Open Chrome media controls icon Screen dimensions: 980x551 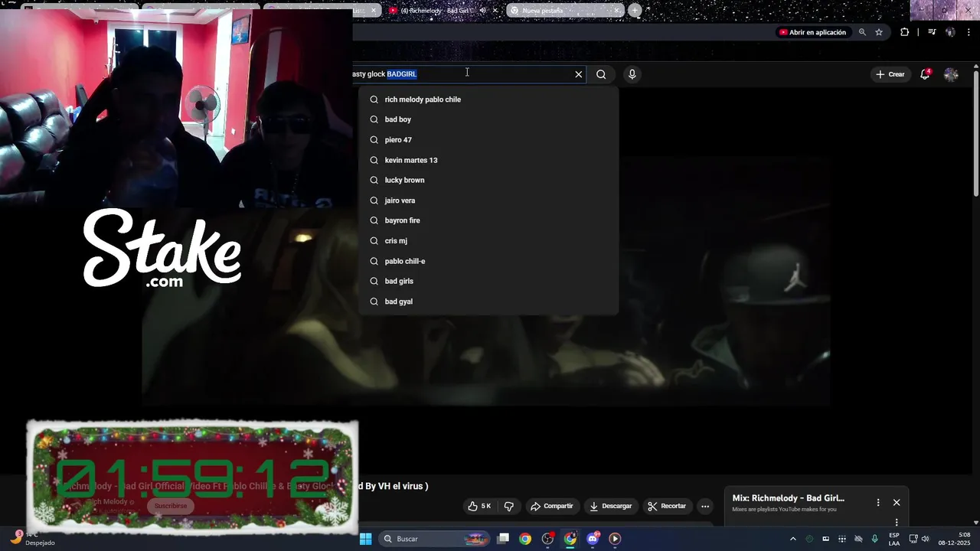(932, 32)
